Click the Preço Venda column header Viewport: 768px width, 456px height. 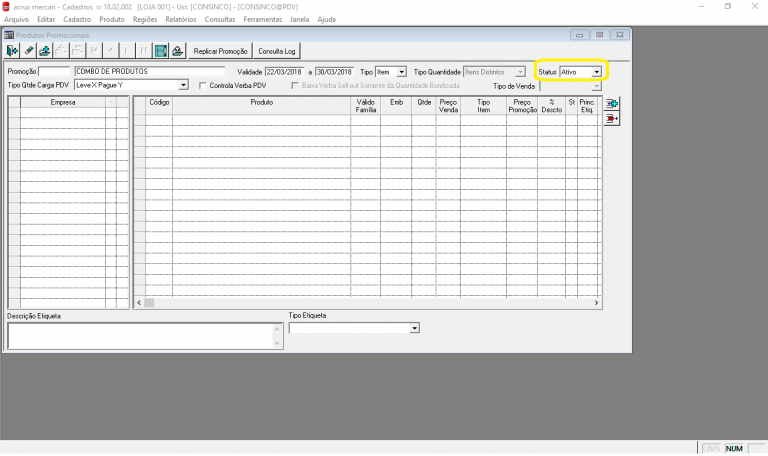click(x=448, y=106)
